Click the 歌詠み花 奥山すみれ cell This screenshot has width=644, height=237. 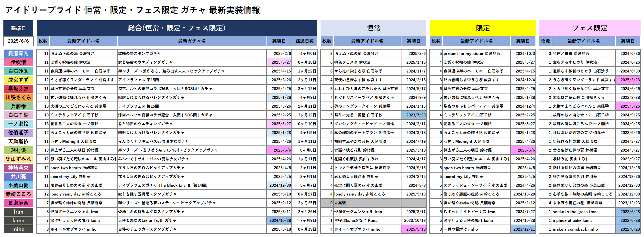(583, 159)
